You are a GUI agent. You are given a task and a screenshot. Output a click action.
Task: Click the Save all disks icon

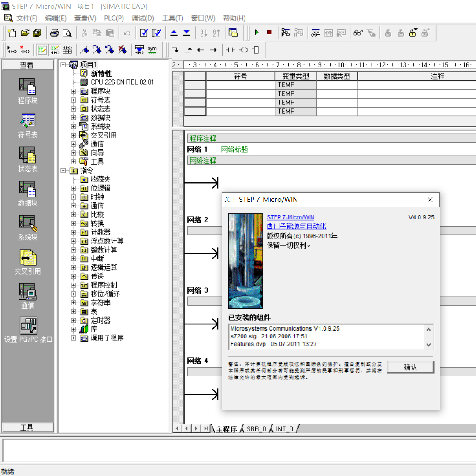[37, 33]
